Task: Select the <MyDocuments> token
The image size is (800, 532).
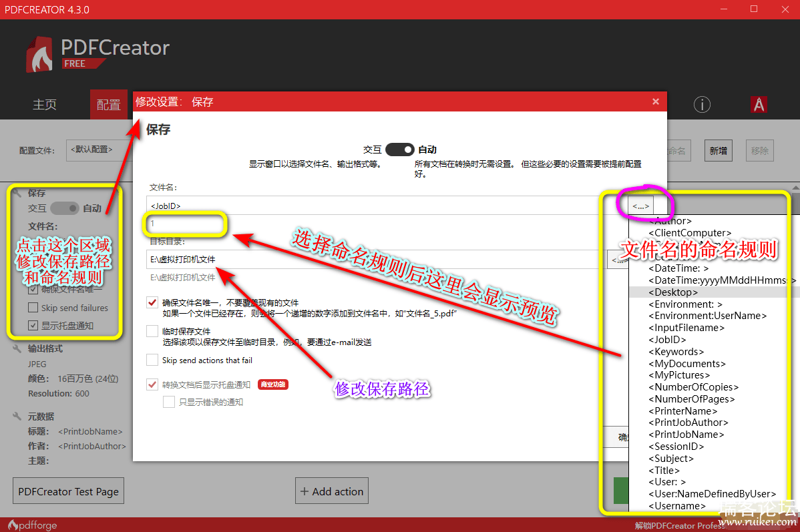Action: [687, 363]
